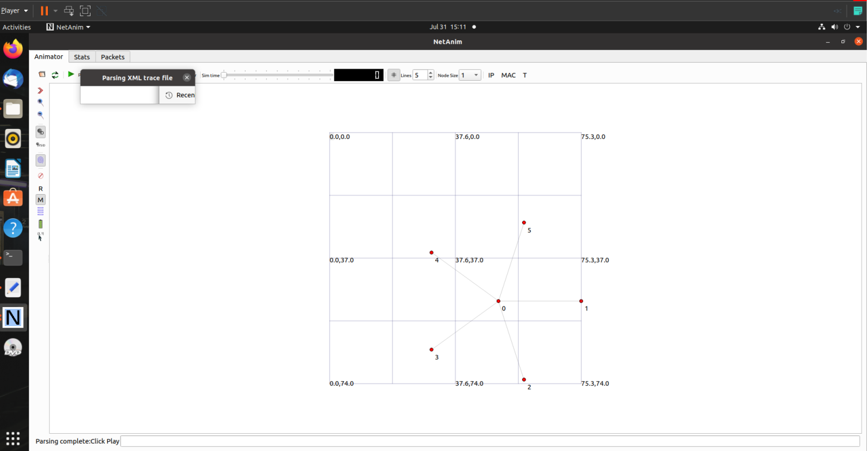Show node IDs on the canvas

pos(40,132)
